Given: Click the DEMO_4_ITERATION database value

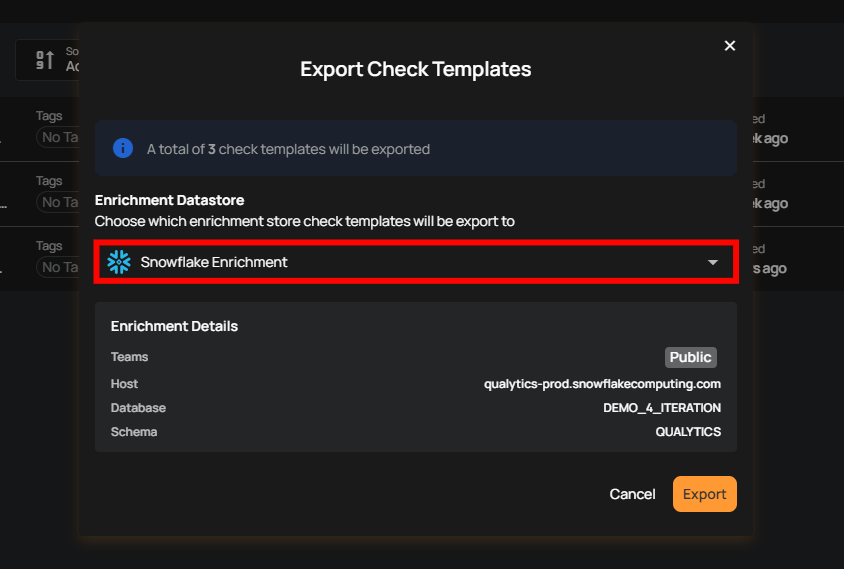Looking at the screenshot, I should coord(662,408).
